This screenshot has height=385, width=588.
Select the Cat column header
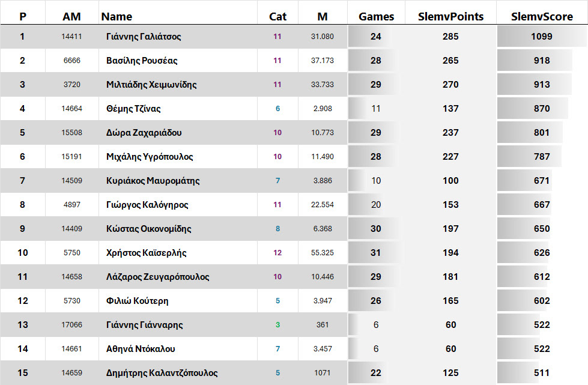point(277,16)
